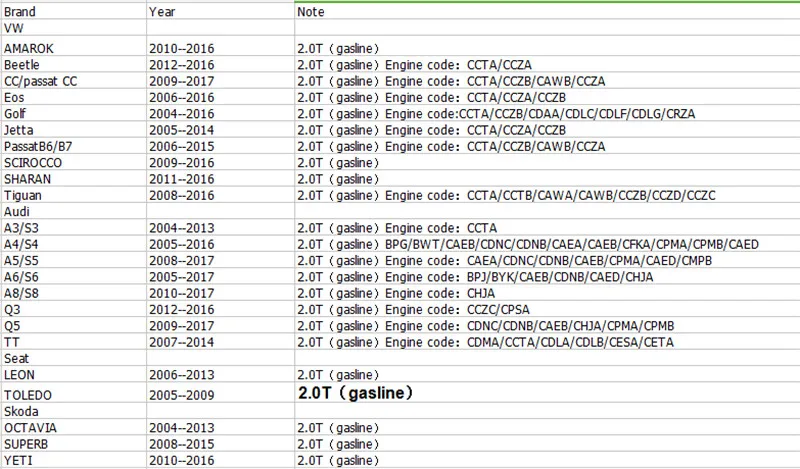Click the Beetle note with CCTA/CCZA
The width and height of the screenshot is (800, 469).
[547, 65]
